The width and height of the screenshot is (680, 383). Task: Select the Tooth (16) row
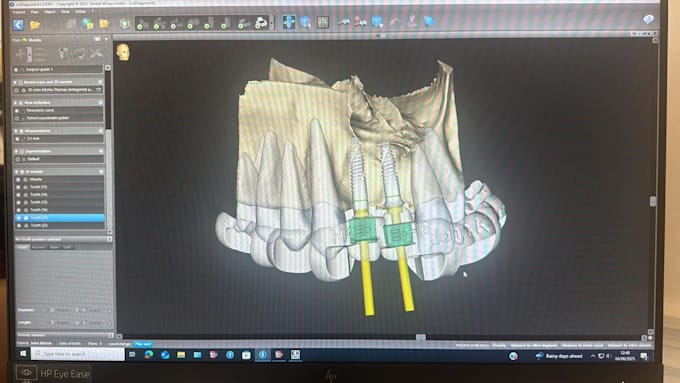pos(60,210)
